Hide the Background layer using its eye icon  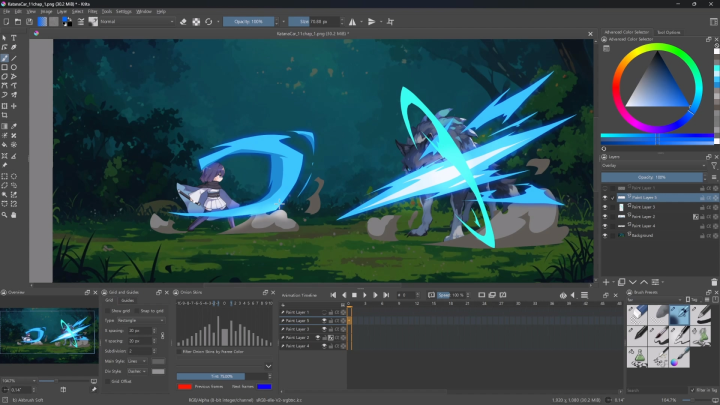pos(606,235)
